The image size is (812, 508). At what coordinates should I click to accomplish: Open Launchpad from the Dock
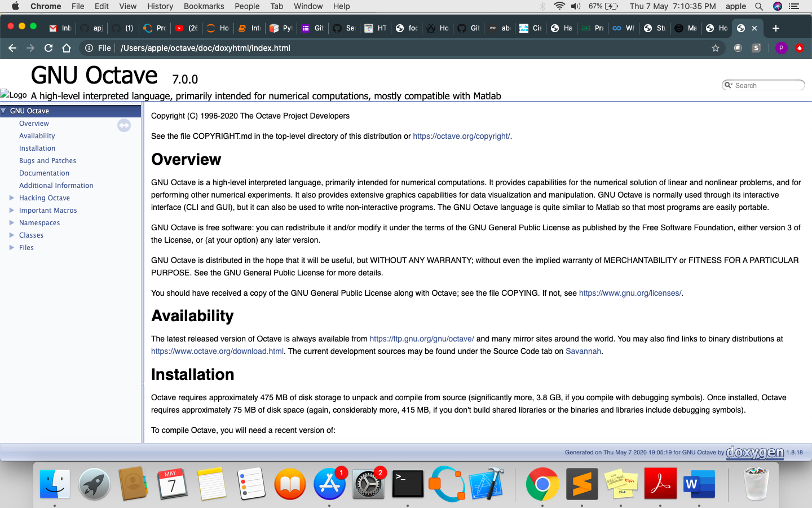pyautogui.click(x=94, y=484)
